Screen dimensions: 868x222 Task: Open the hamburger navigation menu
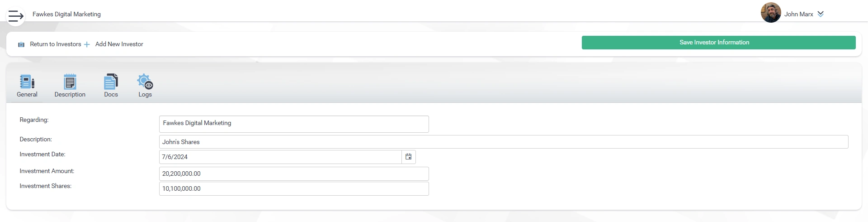pyautogui.click(x=16, y=16)
